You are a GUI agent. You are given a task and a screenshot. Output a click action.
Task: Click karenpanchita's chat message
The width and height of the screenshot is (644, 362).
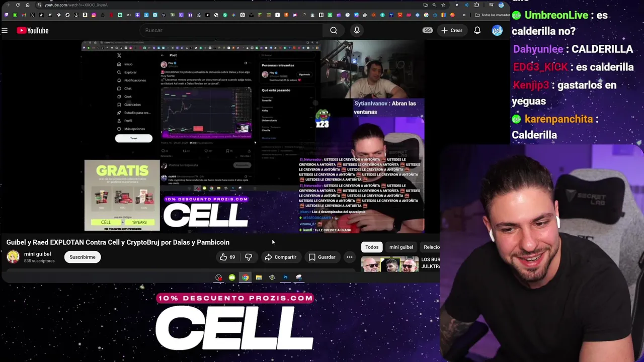555,127
